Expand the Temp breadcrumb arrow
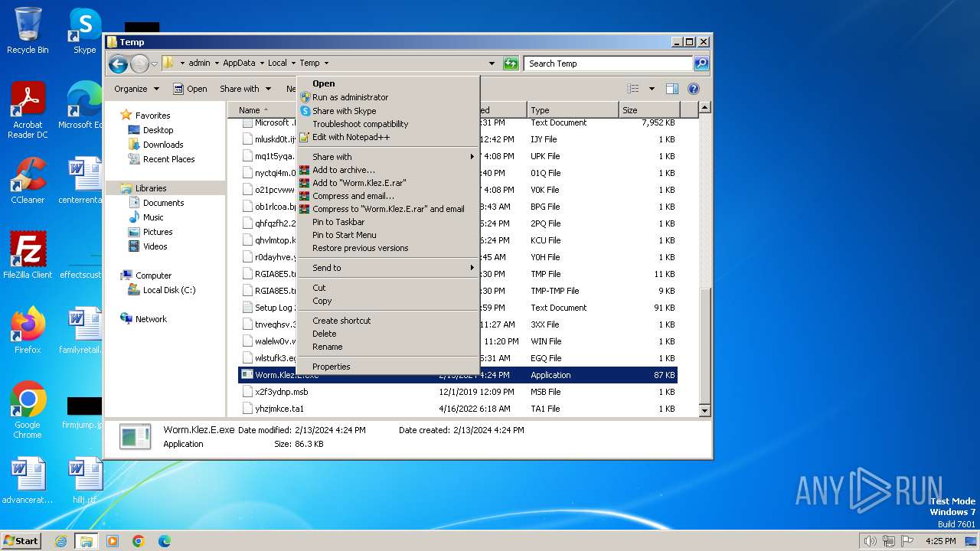980x551 pixels. (x=326, y=64)
